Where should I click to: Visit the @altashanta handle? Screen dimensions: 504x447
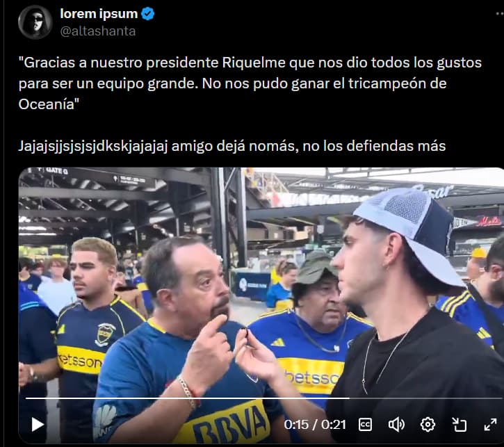(98, 31)
